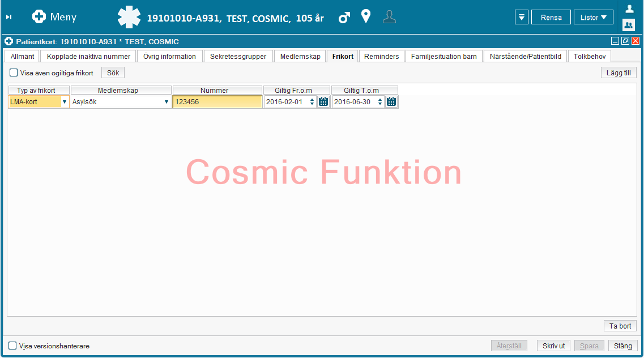Click the Lägg till button
This screenshot has height=358, width=644.
[x=619, y=73]
